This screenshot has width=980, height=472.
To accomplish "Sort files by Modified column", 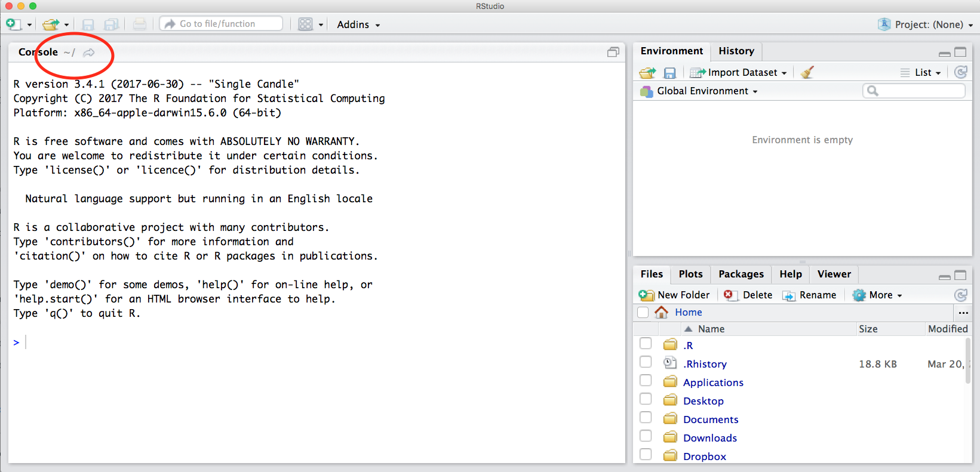I will coord(948,329).
